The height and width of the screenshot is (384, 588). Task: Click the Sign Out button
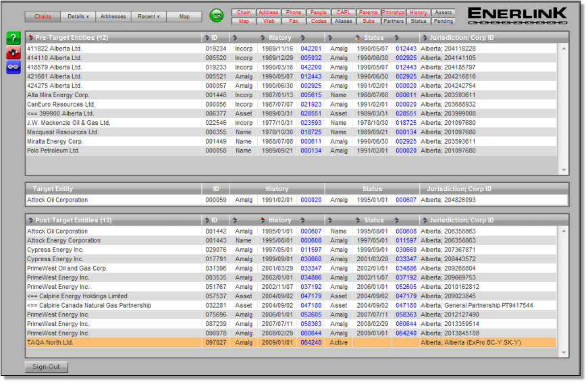click(46, 366)
